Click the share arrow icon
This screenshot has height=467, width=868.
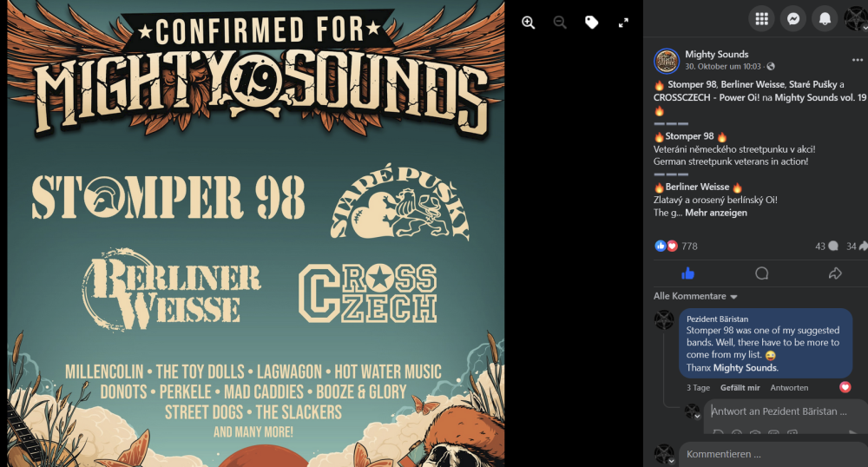(x=835, y=273)
